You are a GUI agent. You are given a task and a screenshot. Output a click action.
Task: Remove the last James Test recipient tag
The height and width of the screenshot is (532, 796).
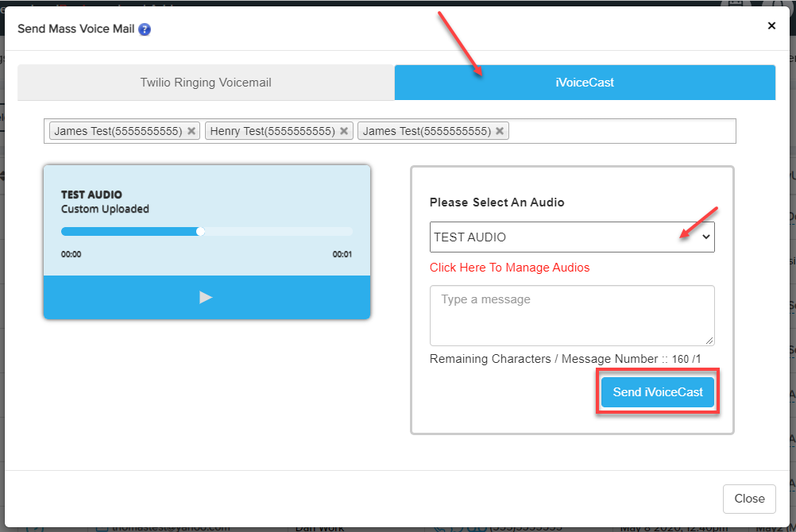click(500, 131)
